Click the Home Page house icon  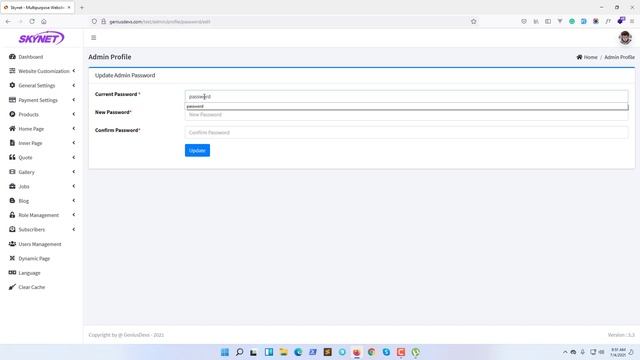click(x=12, y=129)
